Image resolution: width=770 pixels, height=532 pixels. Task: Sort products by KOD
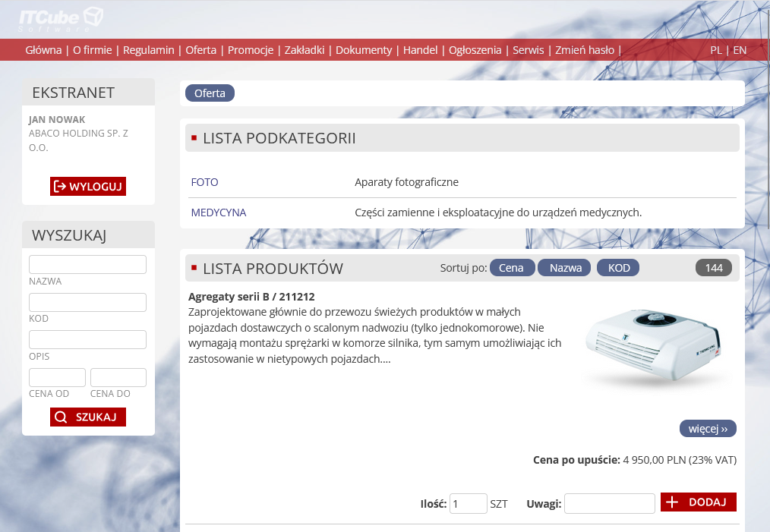[618, 268]
